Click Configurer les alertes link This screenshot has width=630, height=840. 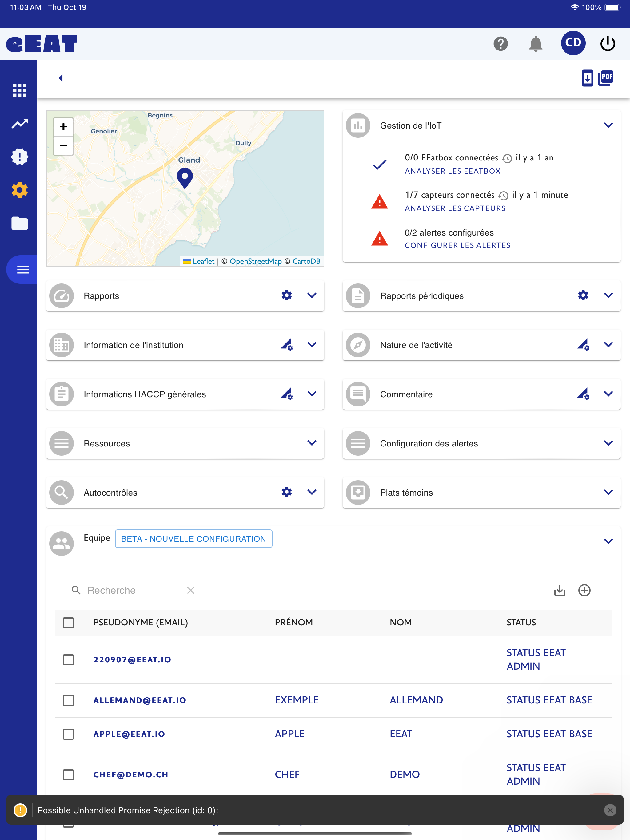[457, 245]
